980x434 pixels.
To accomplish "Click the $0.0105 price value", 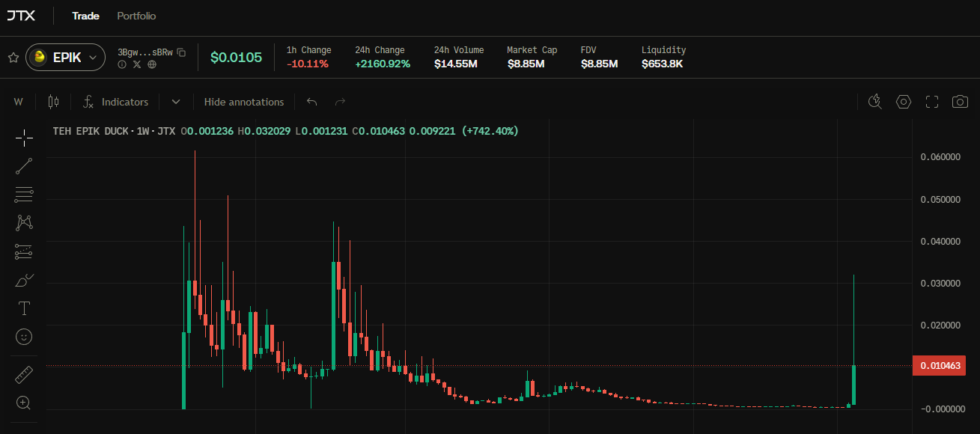I will 236,58.
